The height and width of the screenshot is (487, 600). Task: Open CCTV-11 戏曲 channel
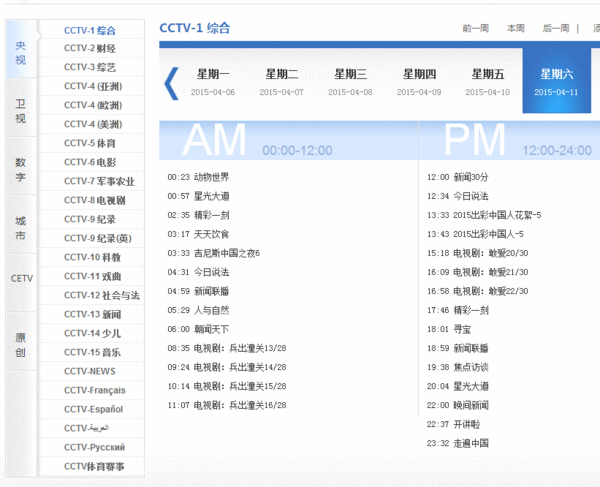(92, 276)
